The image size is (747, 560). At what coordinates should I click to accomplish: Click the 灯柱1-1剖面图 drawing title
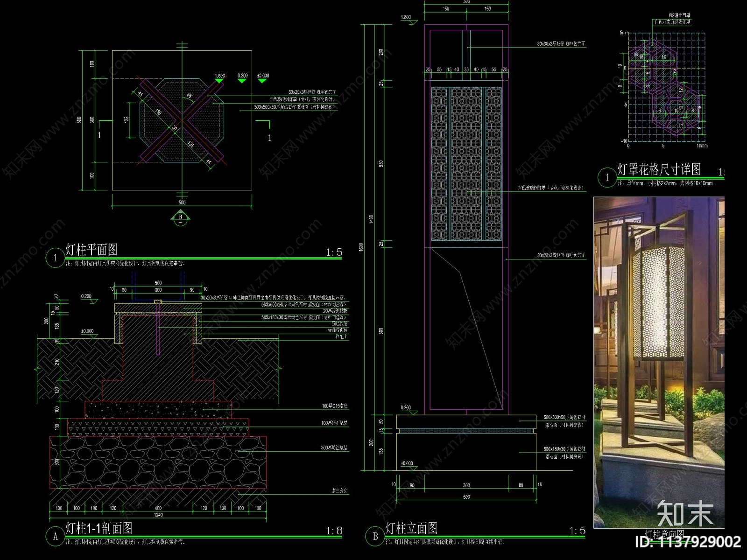[x=99, y=528]
